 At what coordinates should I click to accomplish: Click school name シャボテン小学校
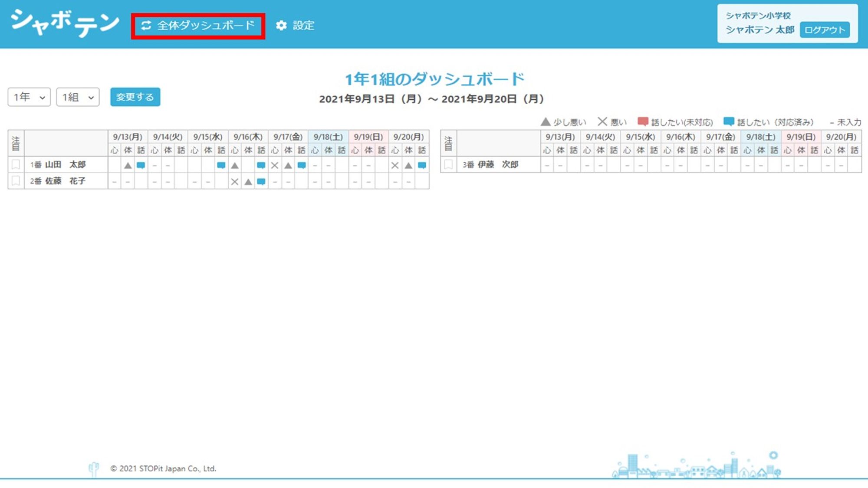[x=758, y=16]
